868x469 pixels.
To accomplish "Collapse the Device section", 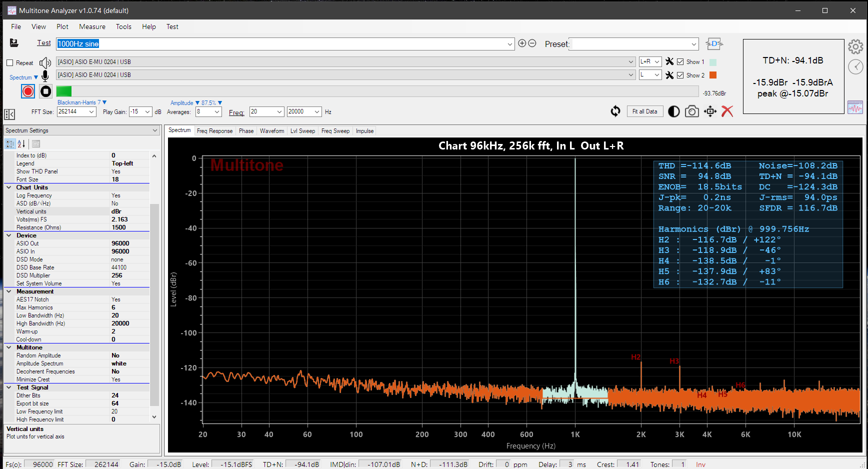I will (9, 235).
